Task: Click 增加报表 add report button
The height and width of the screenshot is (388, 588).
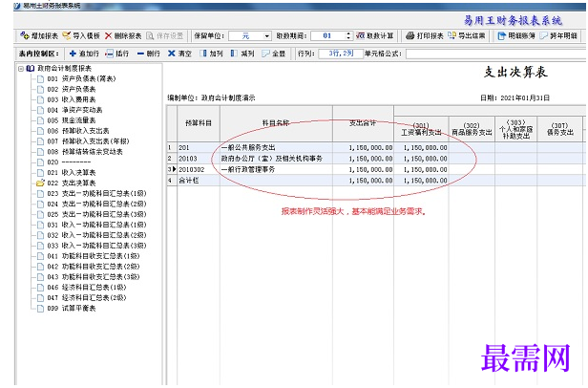Action: point(39,35)
